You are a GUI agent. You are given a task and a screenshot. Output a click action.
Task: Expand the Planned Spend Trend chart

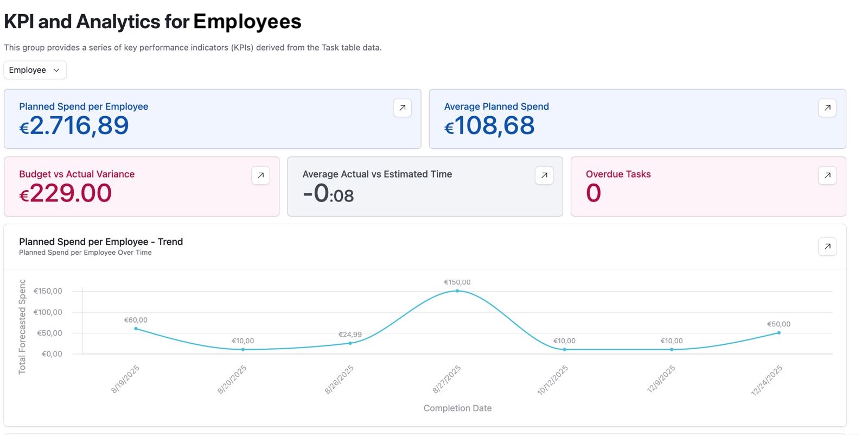[827, 247]
